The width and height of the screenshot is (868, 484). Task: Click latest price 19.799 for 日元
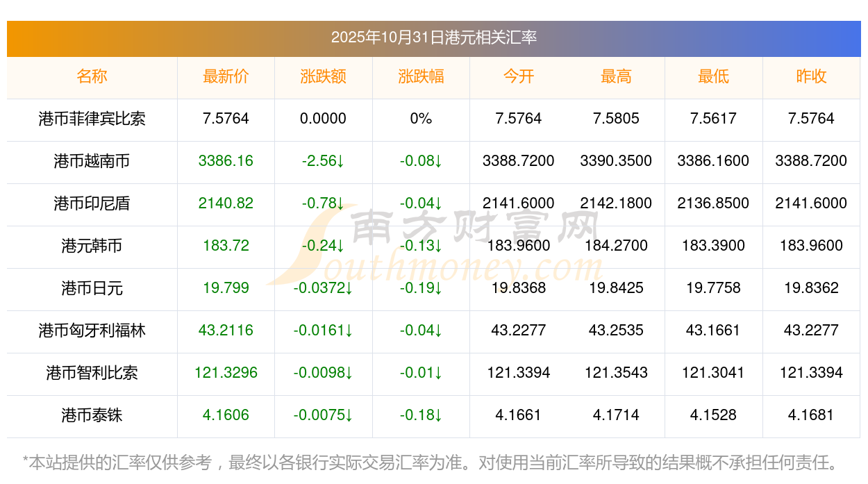coord(226,288)
